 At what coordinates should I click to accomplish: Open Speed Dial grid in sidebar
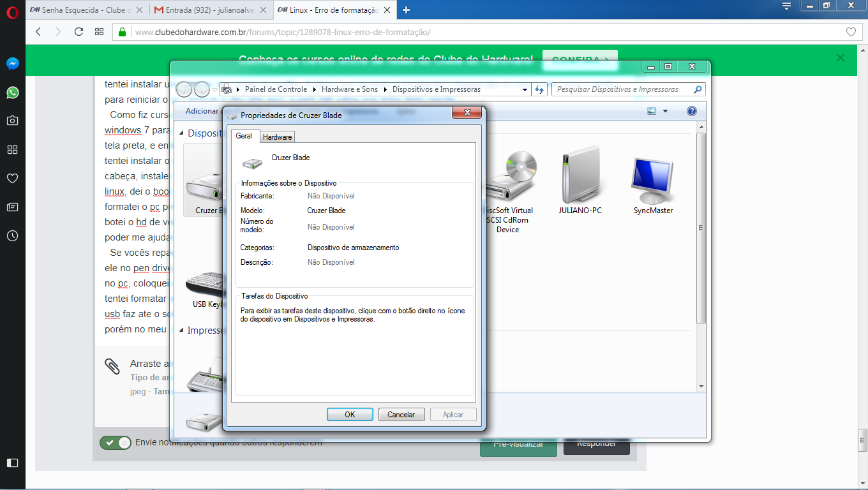click(x=12, y=149)
